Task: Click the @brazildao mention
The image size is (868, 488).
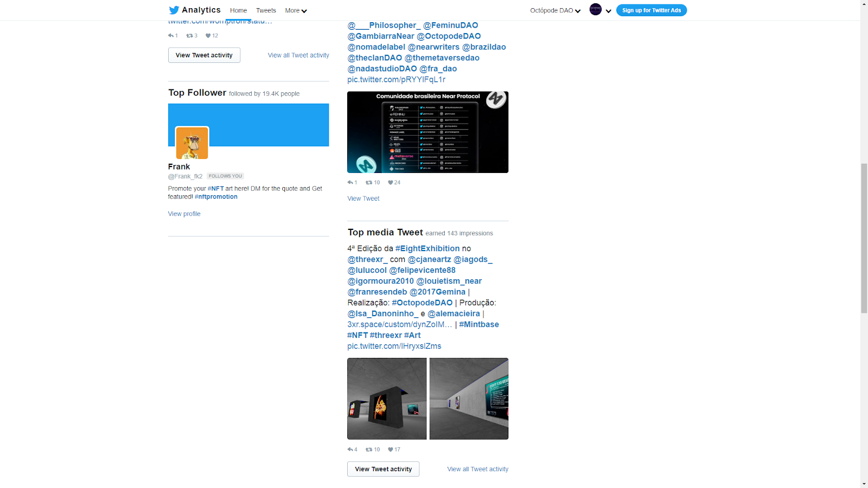Action: point(484,47)
